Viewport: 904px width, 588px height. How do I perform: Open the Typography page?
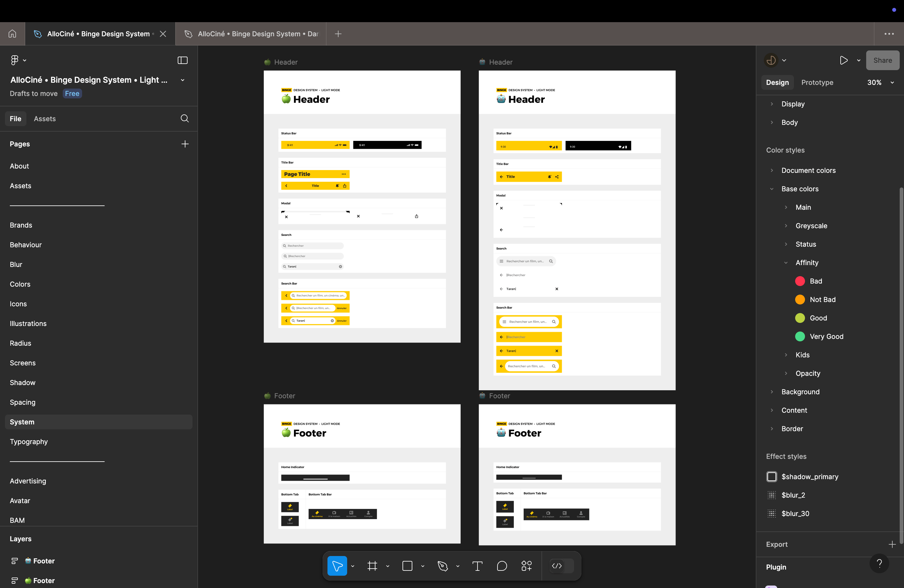tap(29, 442)
